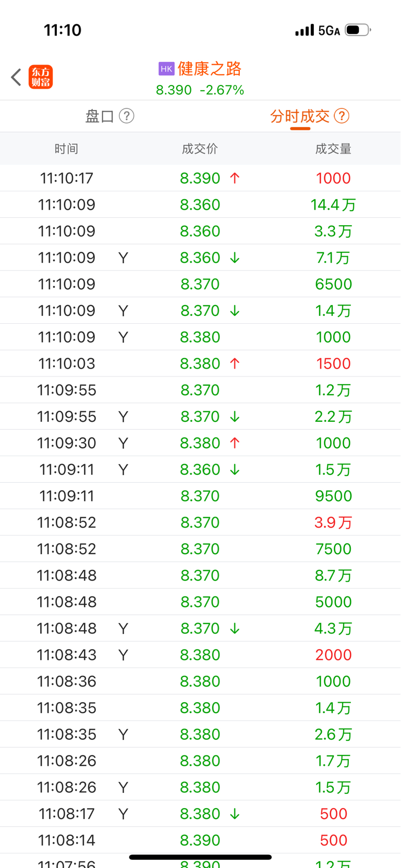Viewport: 401px width, 868px height.
Task: Tap the red up arrow at 11:10:17
Action: pyautogui.click(x=235, y=178)
